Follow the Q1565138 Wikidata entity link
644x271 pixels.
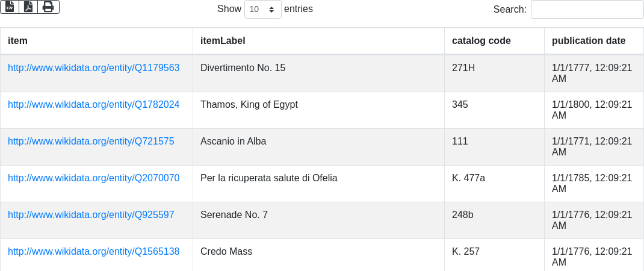(x=93, y=252)
